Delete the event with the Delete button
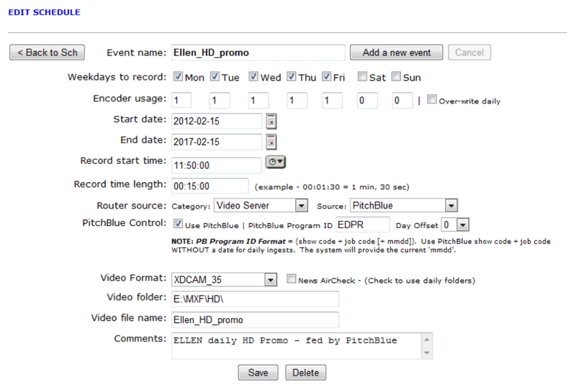The height and width of the screenshot is (392, 576). tap(305, 373)
